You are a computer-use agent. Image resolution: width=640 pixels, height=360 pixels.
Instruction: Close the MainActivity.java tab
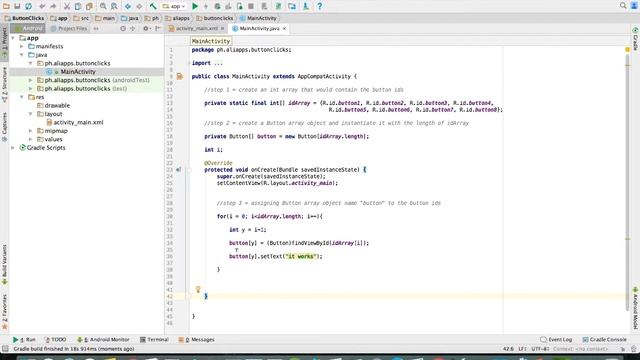[x=284, y=29]
